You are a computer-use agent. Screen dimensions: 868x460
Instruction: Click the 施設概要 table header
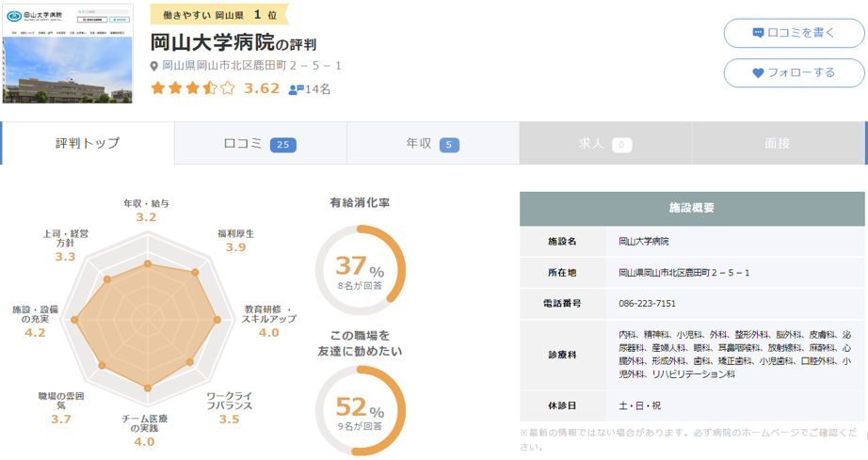[x=692, y=209]
